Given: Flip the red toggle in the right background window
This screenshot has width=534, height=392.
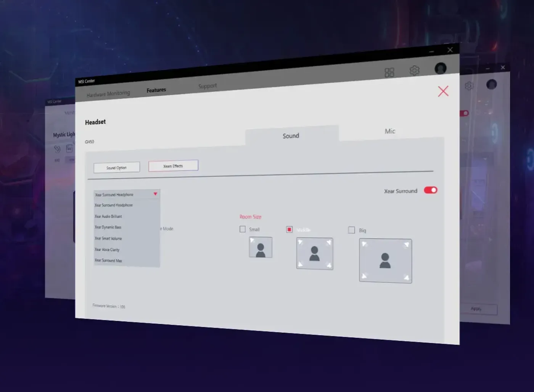Looking at the screenshot, I should [x=464, y=113].
